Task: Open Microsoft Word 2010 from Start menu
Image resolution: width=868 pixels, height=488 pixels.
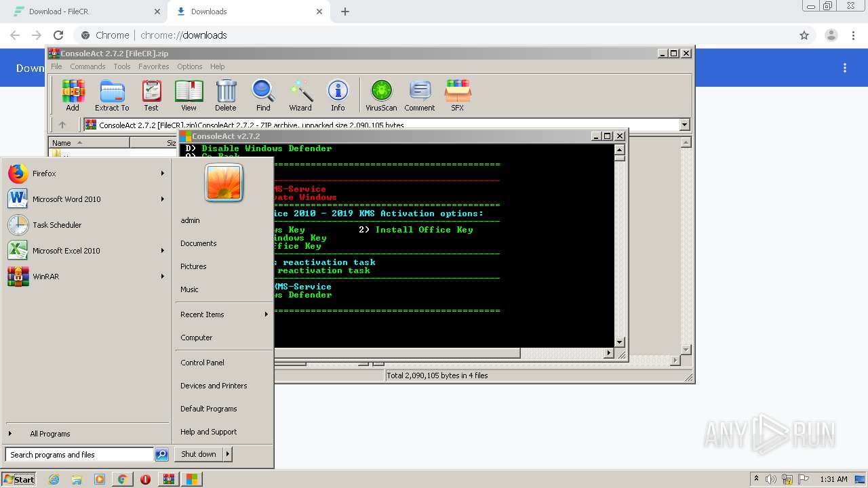Action: (86, 199)
